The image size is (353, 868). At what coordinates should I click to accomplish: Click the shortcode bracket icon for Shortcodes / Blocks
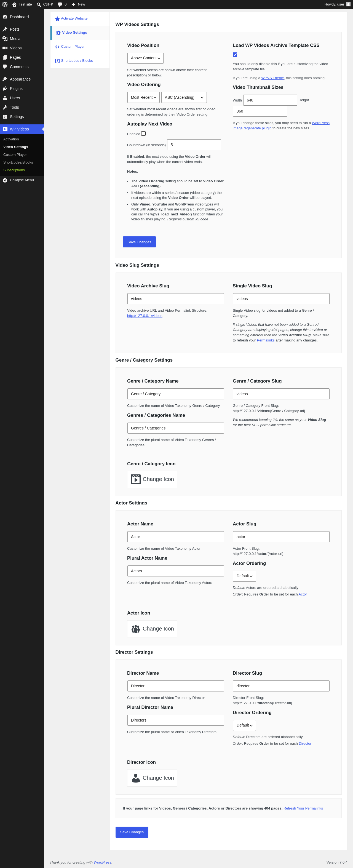(x=57, y=61)
